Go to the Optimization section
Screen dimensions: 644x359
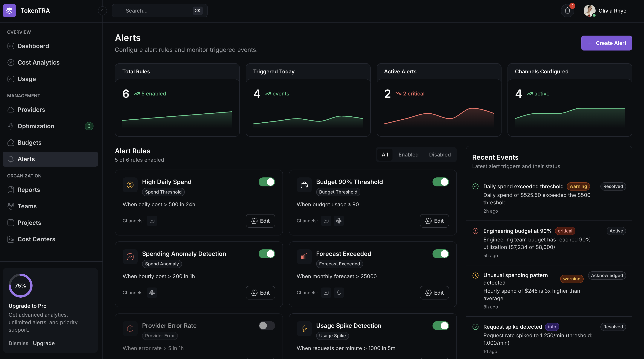click(x=36, y=126)
